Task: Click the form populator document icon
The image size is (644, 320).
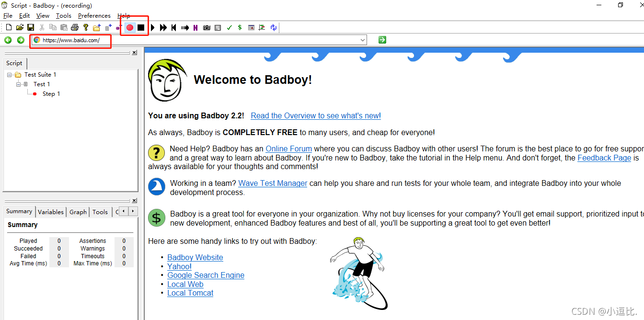Action: pyautogui.click(x=218, y=28)
